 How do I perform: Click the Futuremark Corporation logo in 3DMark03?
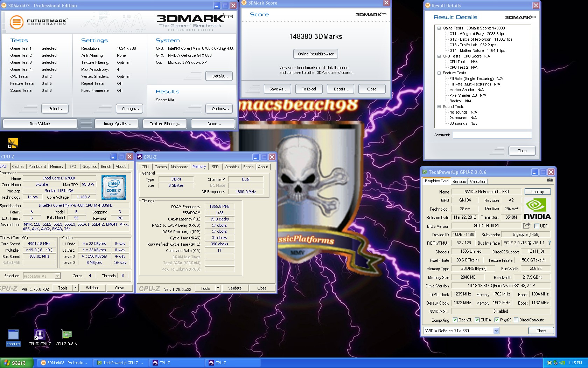pos(38,22)
